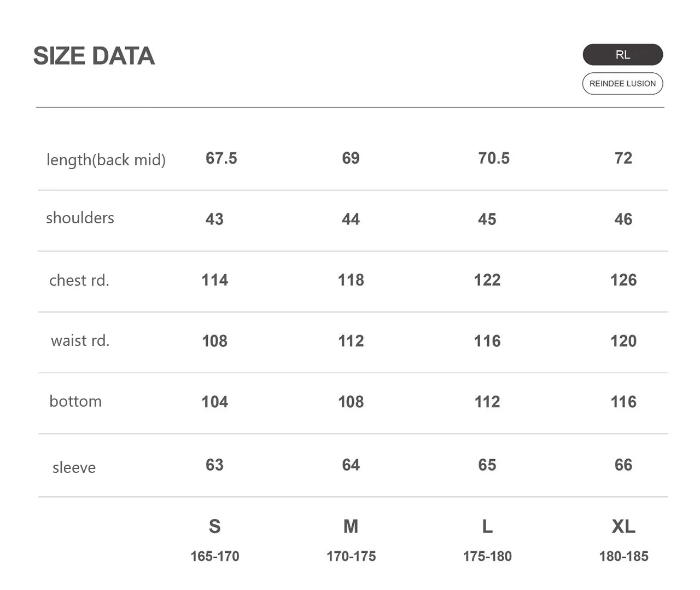700x590 pixels.
Task: Click the REINDEE LUSION outlined button
Action: pos(622,84)
